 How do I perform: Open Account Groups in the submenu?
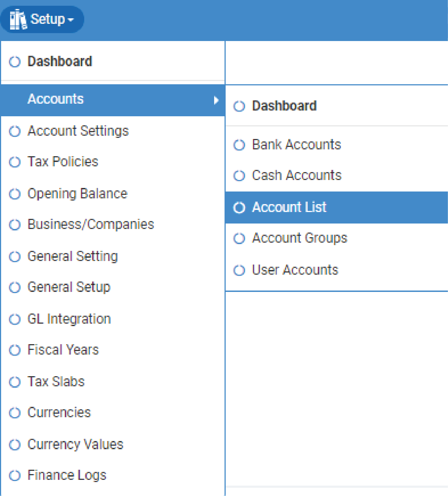(299, 238)
